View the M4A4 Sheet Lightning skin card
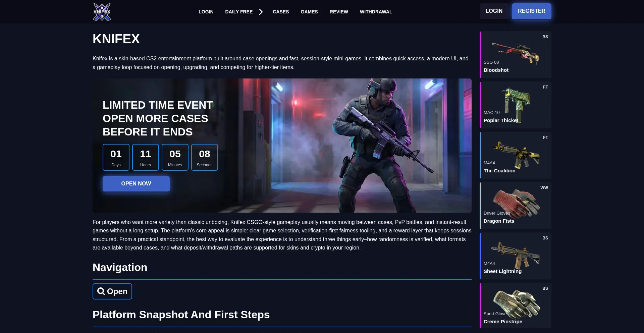The image size is (644, 333). (x=516, y=256)
